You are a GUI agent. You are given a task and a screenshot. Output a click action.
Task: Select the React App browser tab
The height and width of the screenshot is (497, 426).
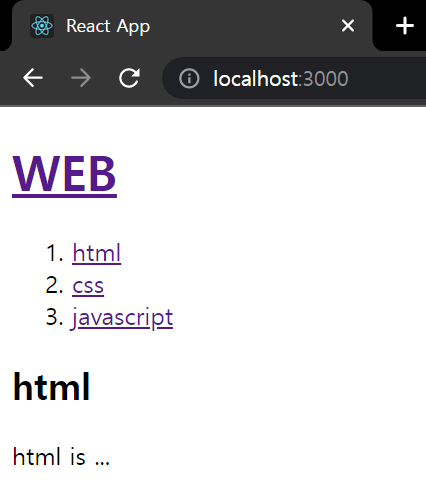click(x=192, y=26)
